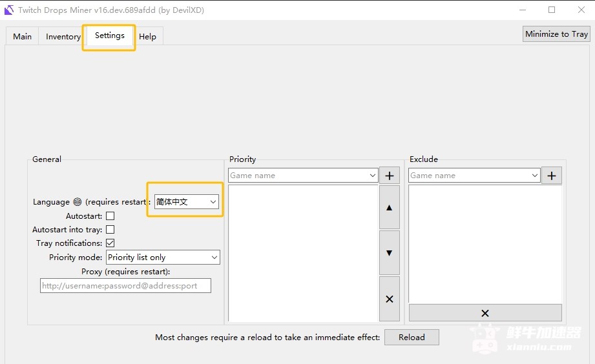Image resolution: width=595 pixels, height=364 pixels.
Task: Disable Tray notifications checkbox
Action: click(110, 243)
